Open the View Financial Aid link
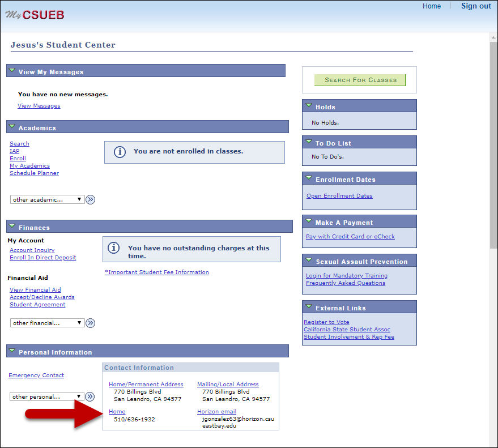Image resolution: width=498 pixels, height=448 pixels. pos(35,289)
